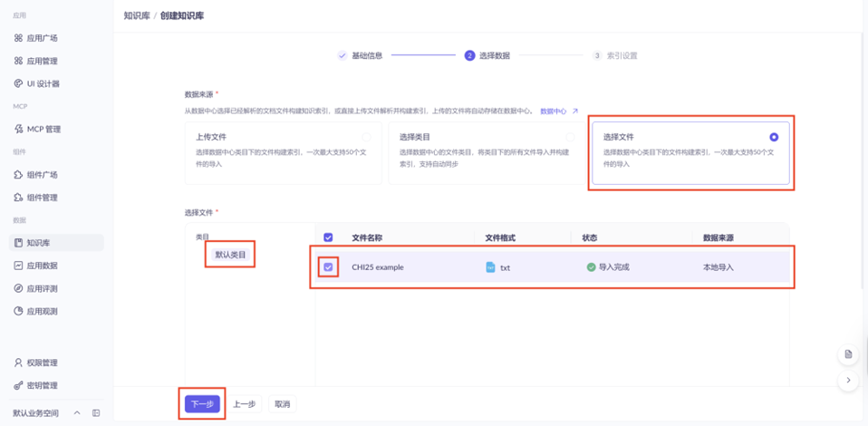868x426 pixels.
Task: Expand the 默认业务空间 workspace switcher
Action: click(77, 412)
